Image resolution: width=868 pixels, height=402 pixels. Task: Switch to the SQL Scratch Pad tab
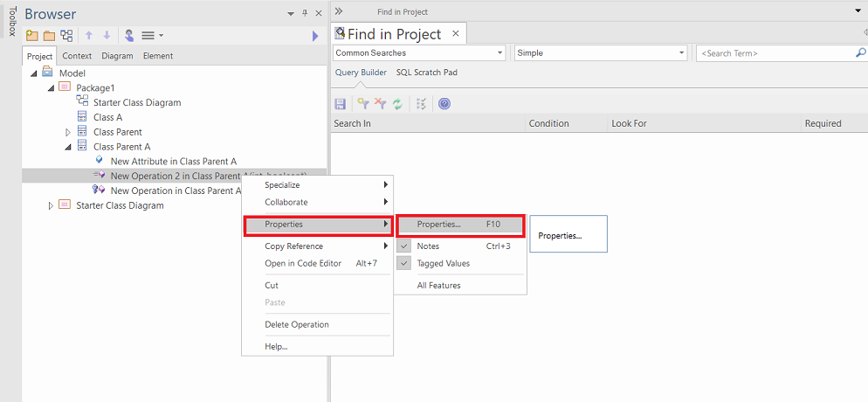(426, 73)
